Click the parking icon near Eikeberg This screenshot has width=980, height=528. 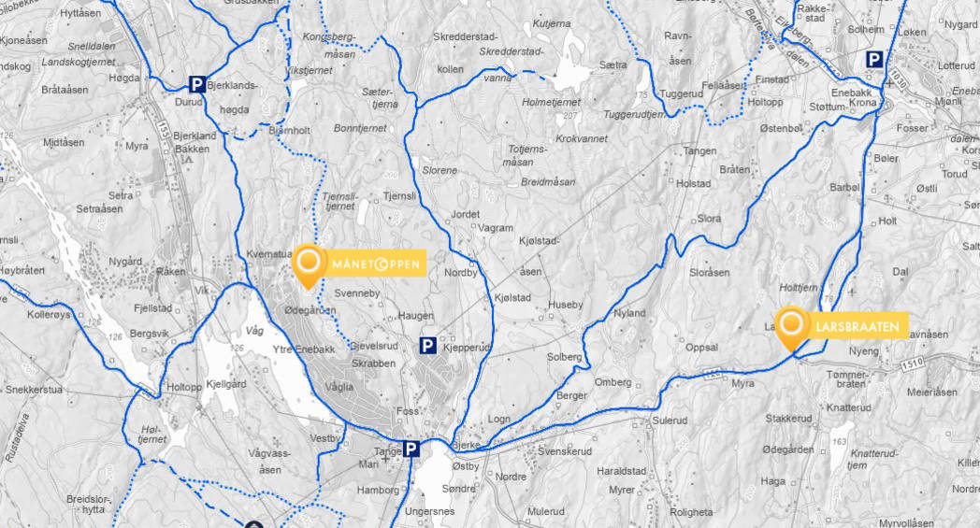click(874, 60)
